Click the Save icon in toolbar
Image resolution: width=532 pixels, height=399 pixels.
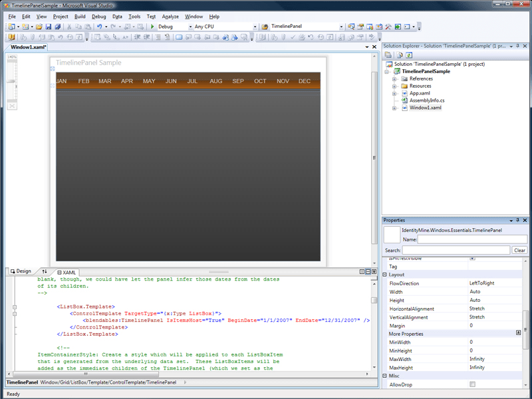[48, 27]
